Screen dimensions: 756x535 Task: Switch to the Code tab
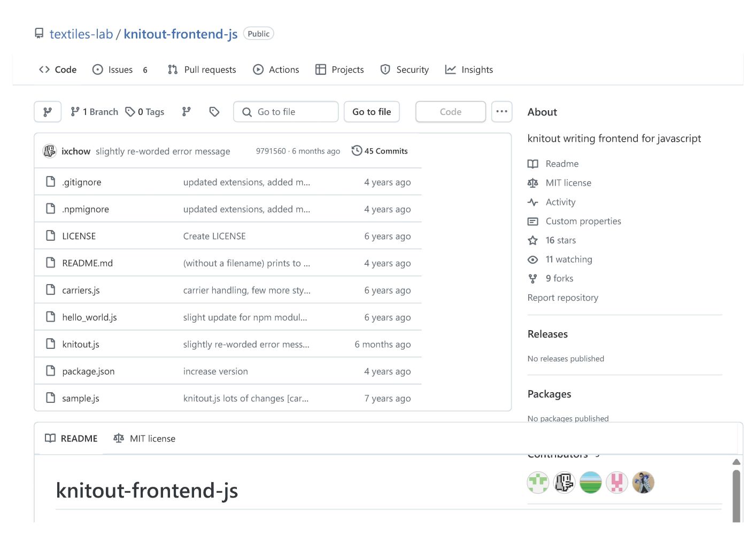(58, 70)
